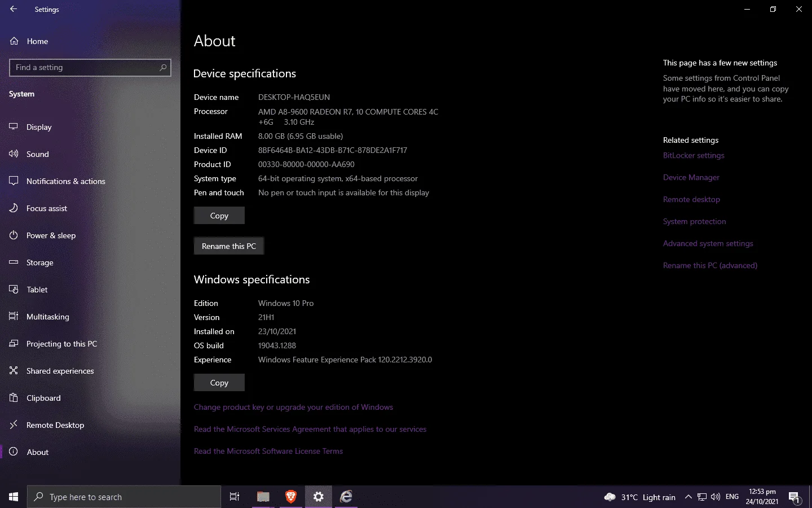Select the Sound speaker icon

coord(14,154)
